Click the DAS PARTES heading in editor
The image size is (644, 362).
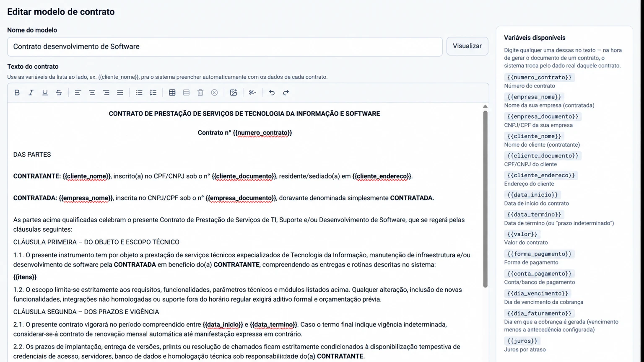(x=32, y=155)
